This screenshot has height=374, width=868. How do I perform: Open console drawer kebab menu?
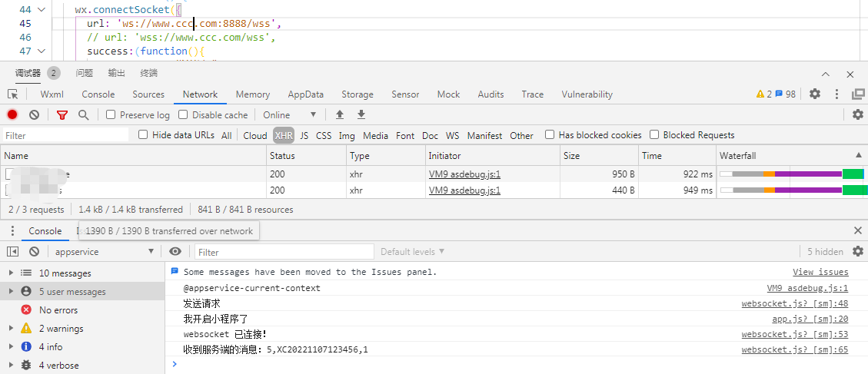click(12, 231)
